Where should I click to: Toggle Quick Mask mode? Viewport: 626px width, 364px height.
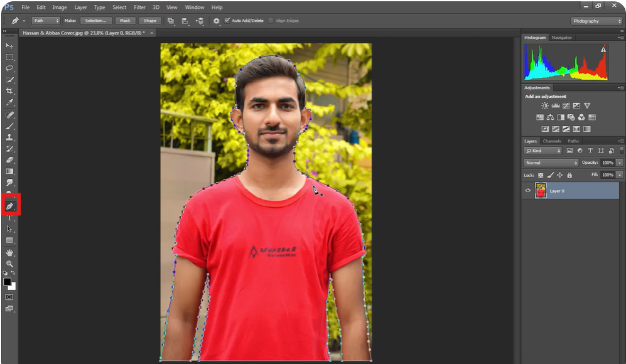[x=9, y=297]
